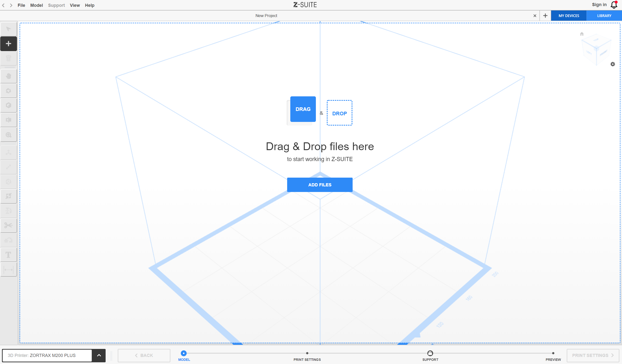This screenshot has width=622, height=364.
Task: Select the scissors cut tool
Action: click(x=9, y=225)
